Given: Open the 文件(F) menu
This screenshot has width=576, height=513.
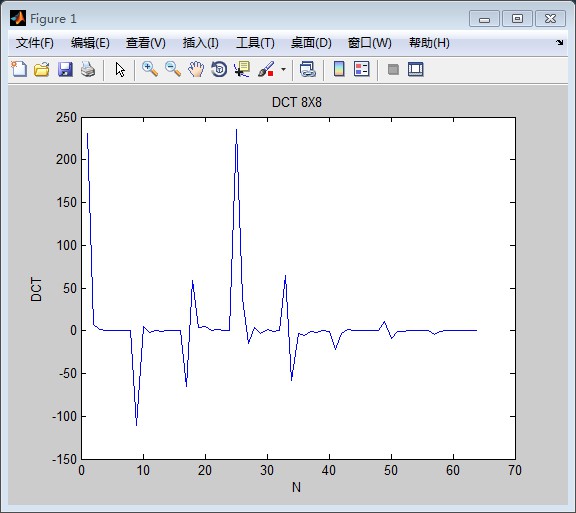Looking at the screenshot, I should (35, 43).
